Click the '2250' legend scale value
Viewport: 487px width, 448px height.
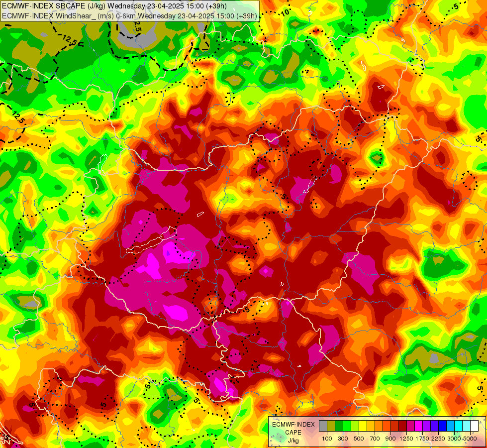coord(438,439)
